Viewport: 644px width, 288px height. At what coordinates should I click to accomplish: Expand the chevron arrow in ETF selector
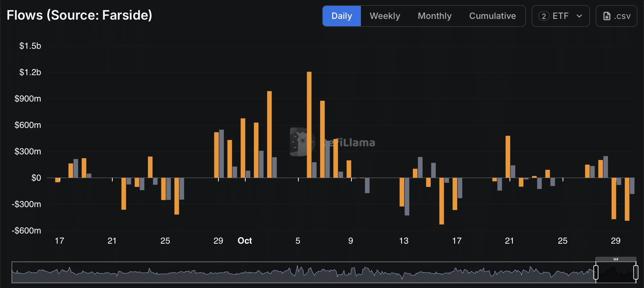click(579, 16)
